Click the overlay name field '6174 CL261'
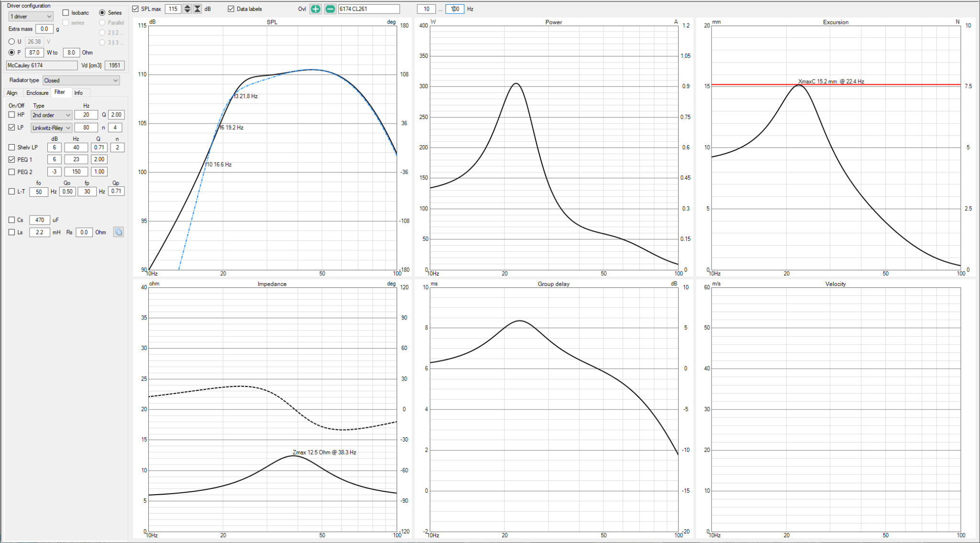The image size is (980, 543). click(369, 9)
